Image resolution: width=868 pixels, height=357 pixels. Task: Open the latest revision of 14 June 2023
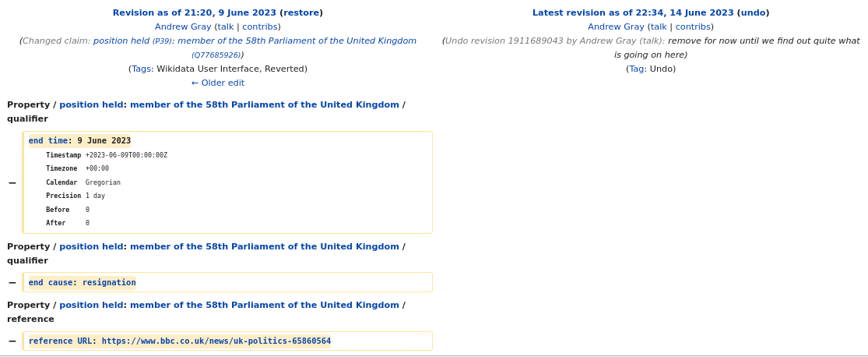[633, 12]
